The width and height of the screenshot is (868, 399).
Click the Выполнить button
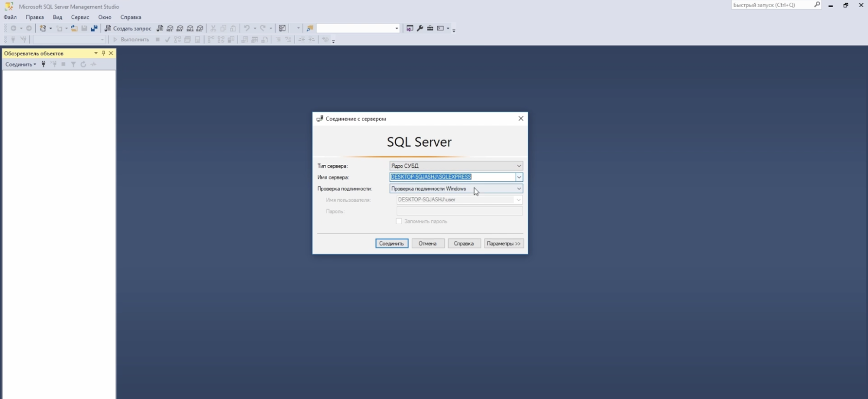coord(130,40)
